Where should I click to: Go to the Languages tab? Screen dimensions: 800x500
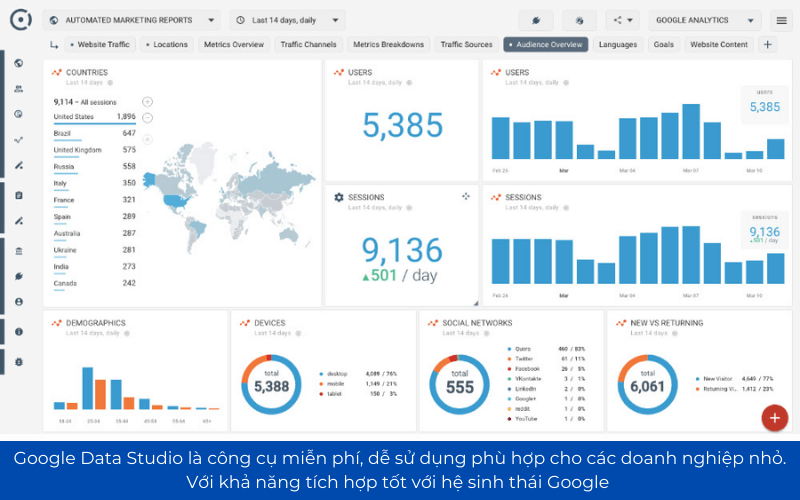[618, 44]
